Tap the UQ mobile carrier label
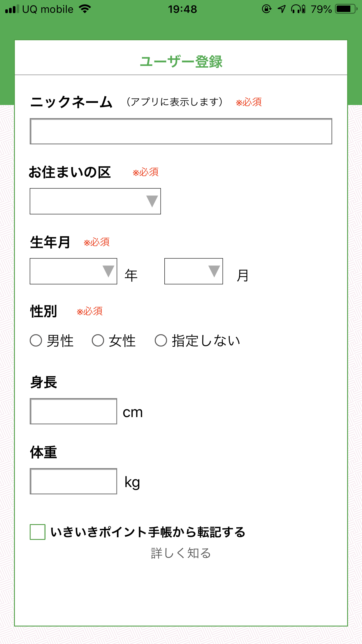This screenshot has width=362, height=644. tap(48, 9)
